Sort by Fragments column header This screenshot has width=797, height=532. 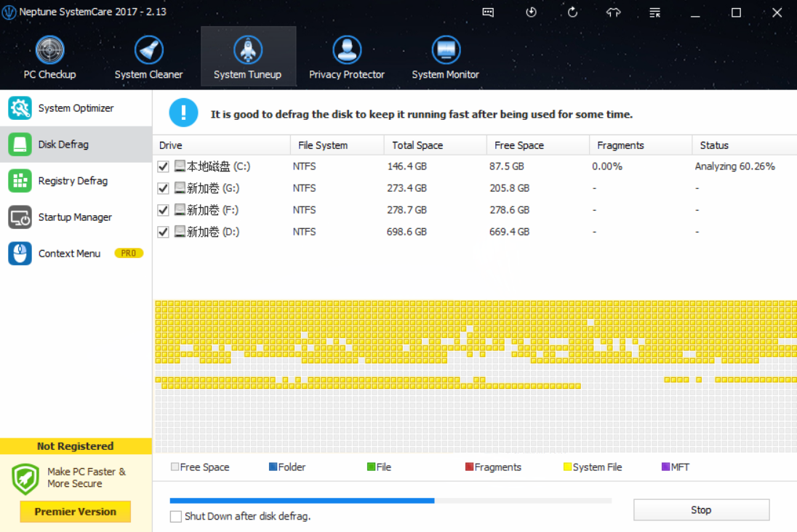(641, 145)
